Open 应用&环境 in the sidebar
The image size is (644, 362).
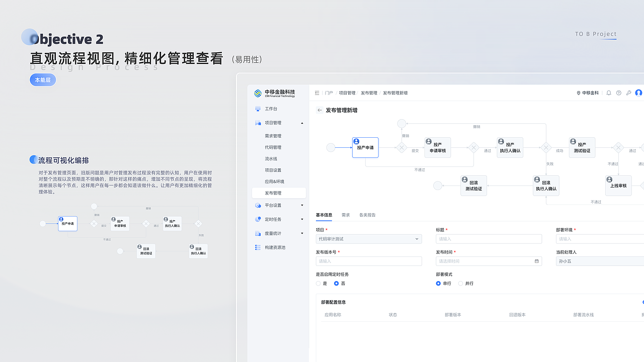click(275, 182)
